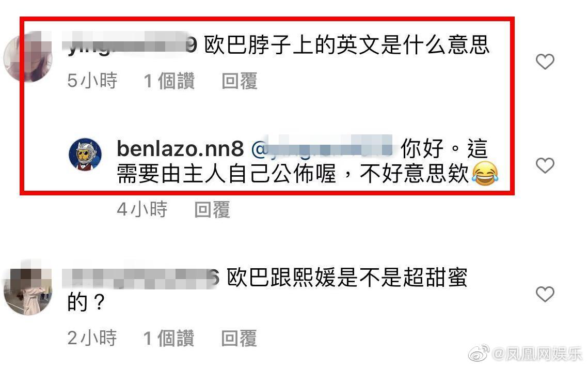Reply to benlazo.nn8 via 回覆 beside 4小時
588x368 pixels.
pyautogui.click(x=212, y=209)
